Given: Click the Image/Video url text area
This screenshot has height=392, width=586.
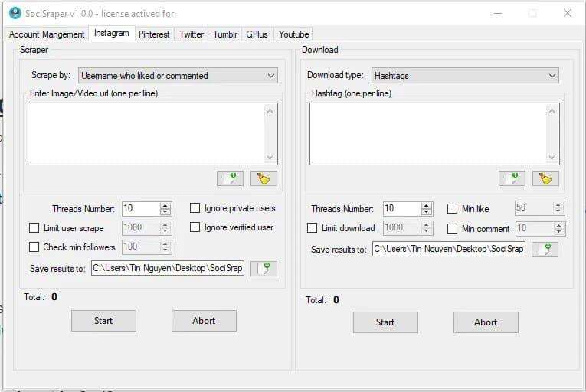Looking at the screenshot, I should pos(146,134).
